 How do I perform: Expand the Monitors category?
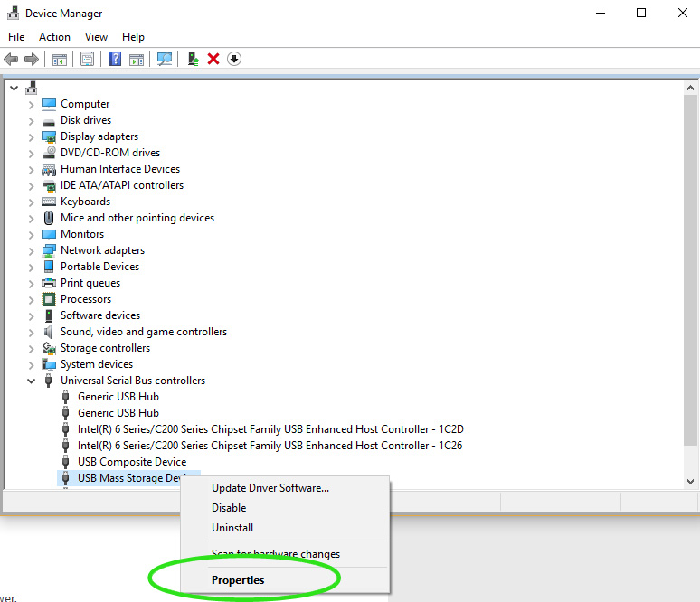pos(31,235)
